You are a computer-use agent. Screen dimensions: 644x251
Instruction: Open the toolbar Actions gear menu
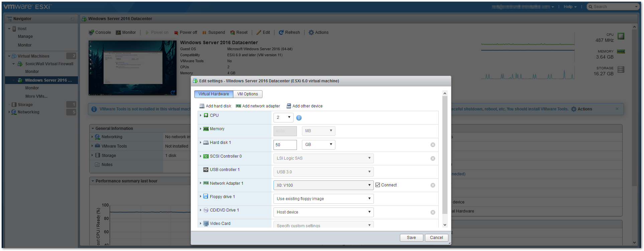tap(319, 32)
